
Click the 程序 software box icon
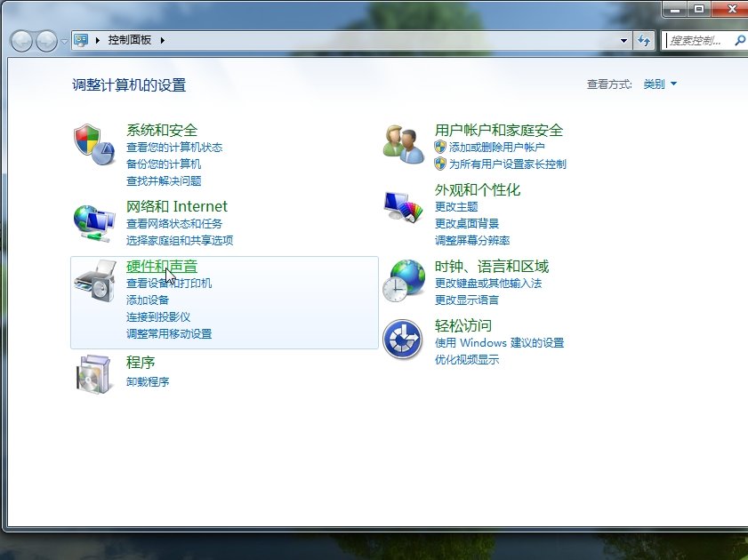click(x=92, y=373)
